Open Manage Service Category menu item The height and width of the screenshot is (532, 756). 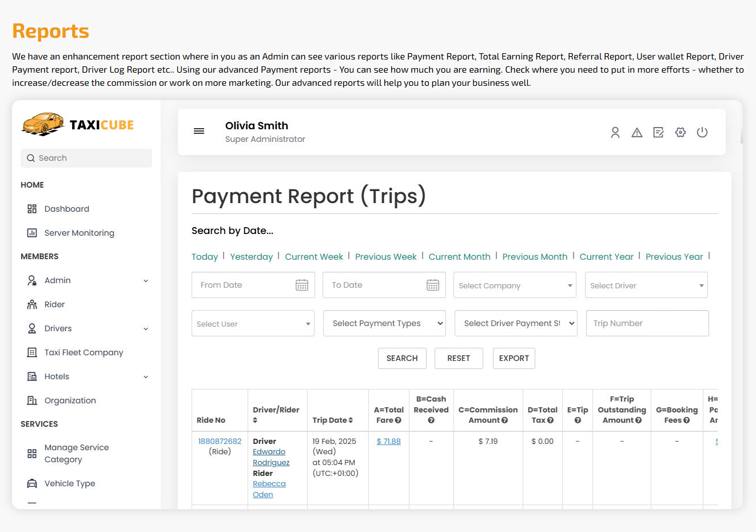point(77,454)
